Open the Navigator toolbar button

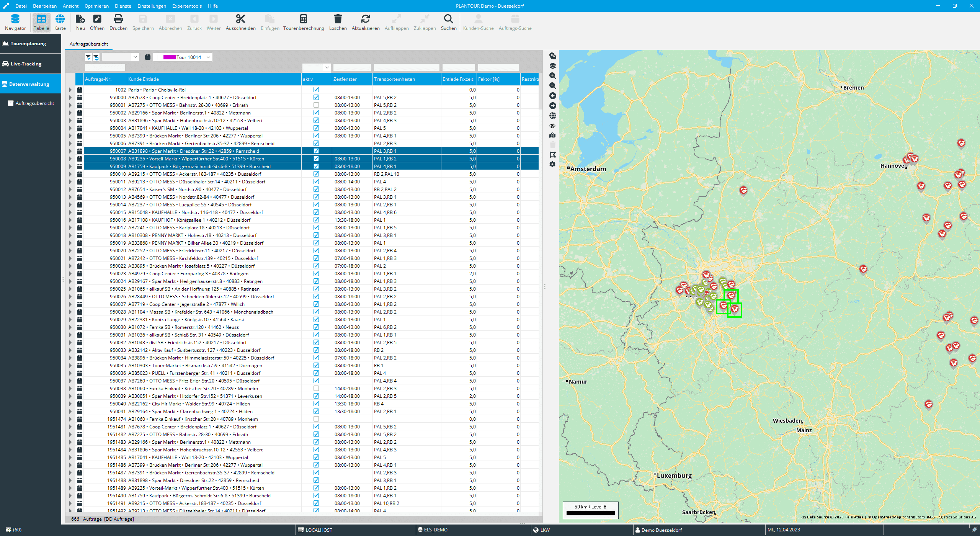(15, 22)
